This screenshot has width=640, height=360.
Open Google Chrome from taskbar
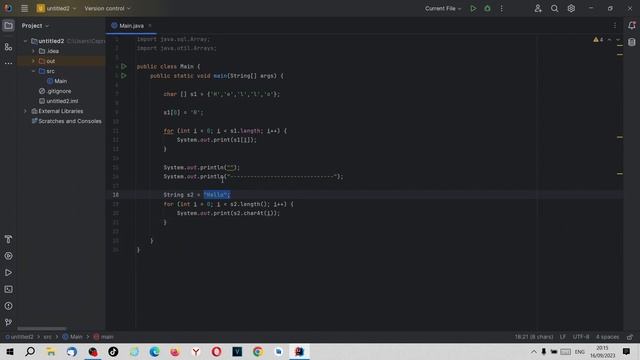258,351
